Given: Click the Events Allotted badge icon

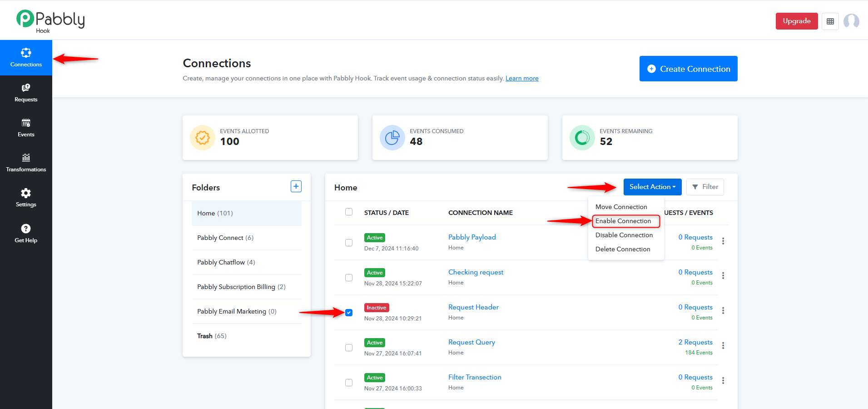Looking at the screenshot, I should tap(203, 137).
